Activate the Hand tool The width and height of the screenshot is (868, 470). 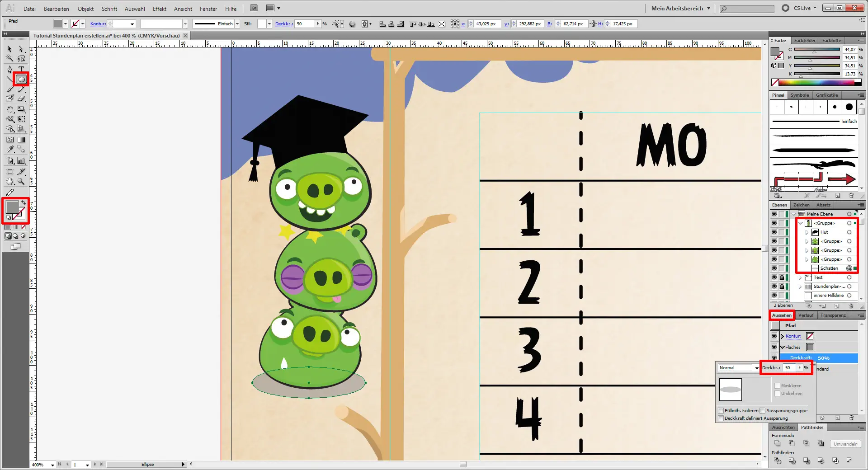[x=10, y=182]
